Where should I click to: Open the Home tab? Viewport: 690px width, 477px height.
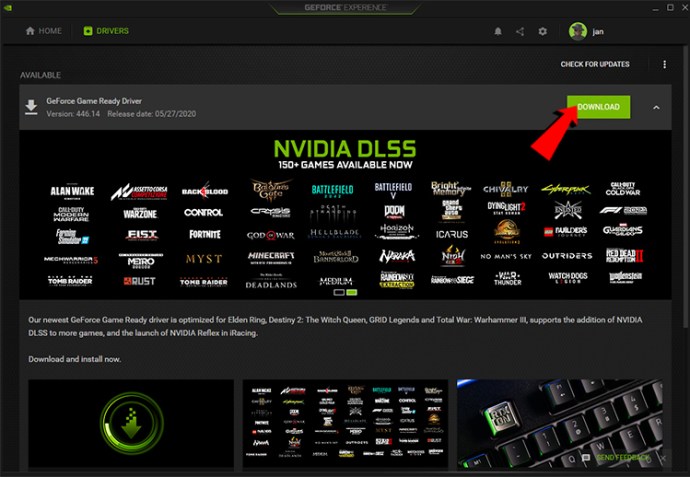43,31
